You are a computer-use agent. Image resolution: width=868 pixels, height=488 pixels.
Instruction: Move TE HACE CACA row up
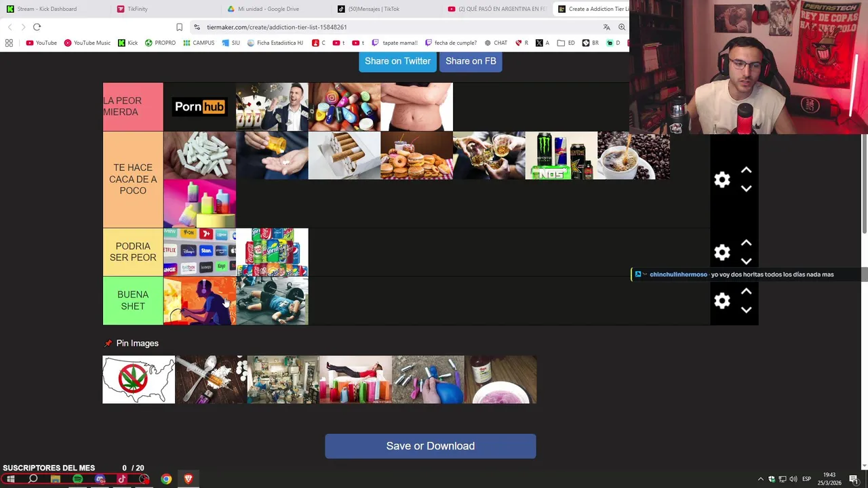[746, 170]
